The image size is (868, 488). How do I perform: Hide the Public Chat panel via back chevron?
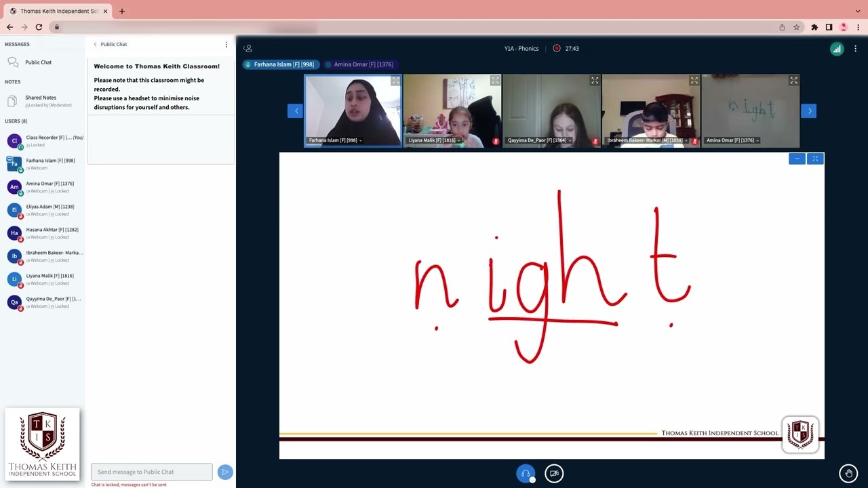pyautogui.click(x=96, y=44)
